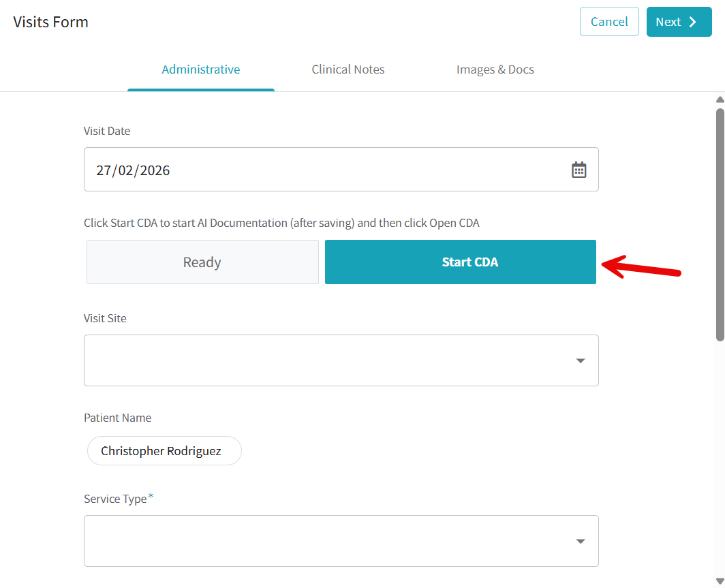Viewport: 725px width, 588px height.
Task: Click inside the Visit Date input field
Action: tap(273, 169)
